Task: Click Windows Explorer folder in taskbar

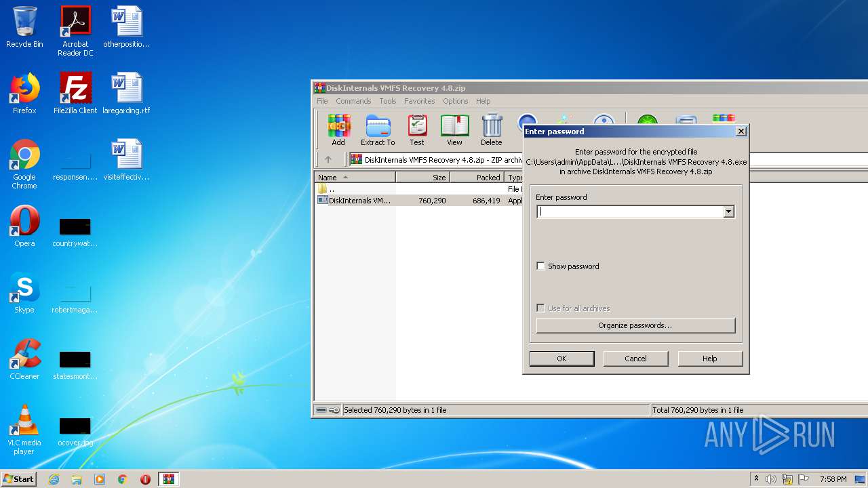Action: point(77,479)
